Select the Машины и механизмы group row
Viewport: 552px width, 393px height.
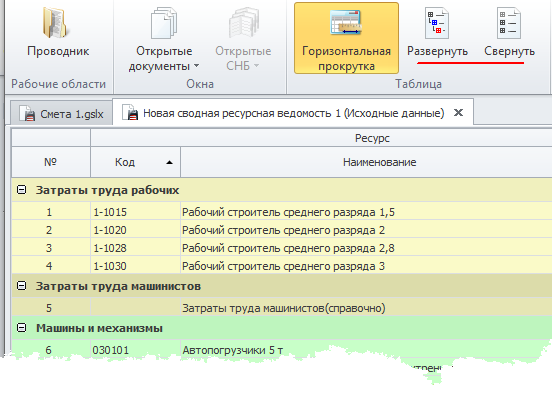(x=282, y=328)
